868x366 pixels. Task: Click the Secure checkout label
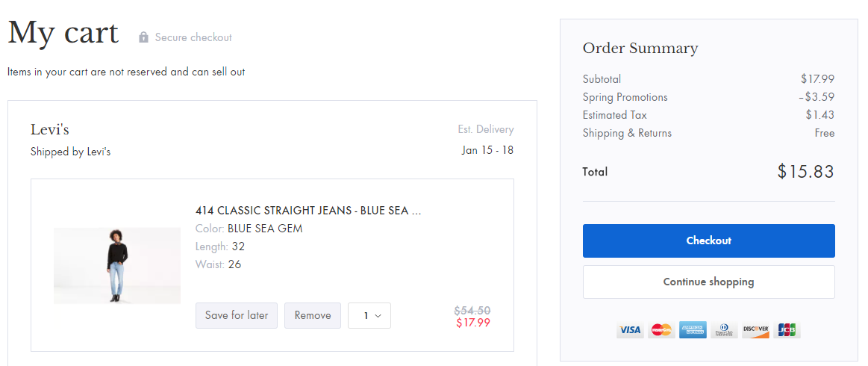tap(193, 37)
